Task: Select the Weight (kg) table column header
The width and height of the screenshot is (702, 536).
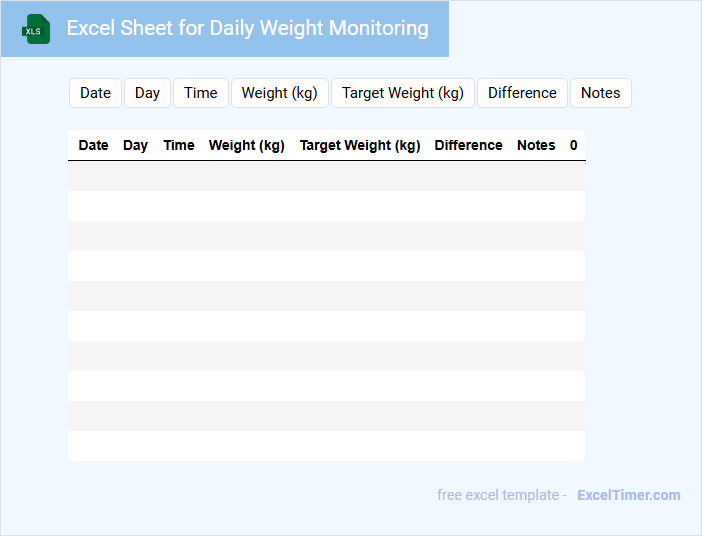Action: pos(247,145)
